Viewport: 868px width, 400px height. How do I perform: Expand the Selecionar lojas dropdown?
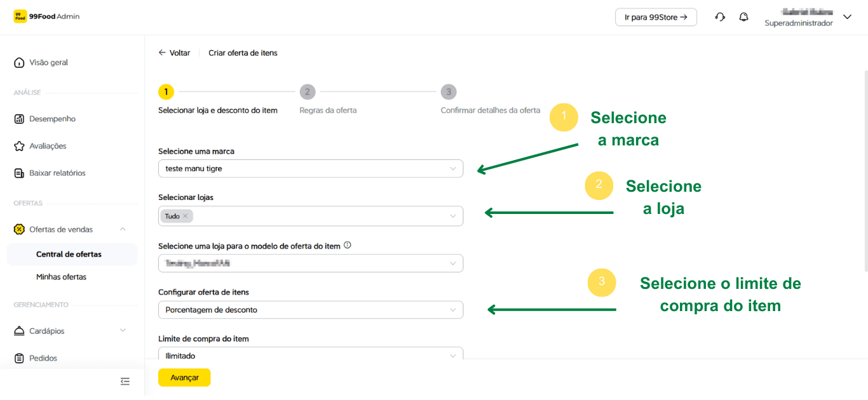coord(452,216)
